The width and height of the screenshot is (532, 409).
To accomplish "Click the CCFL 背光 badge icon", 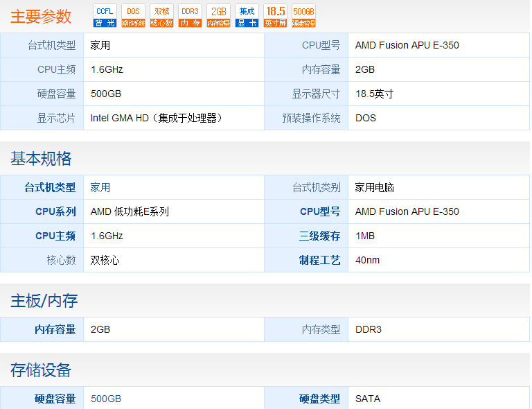I will [105, 16].
